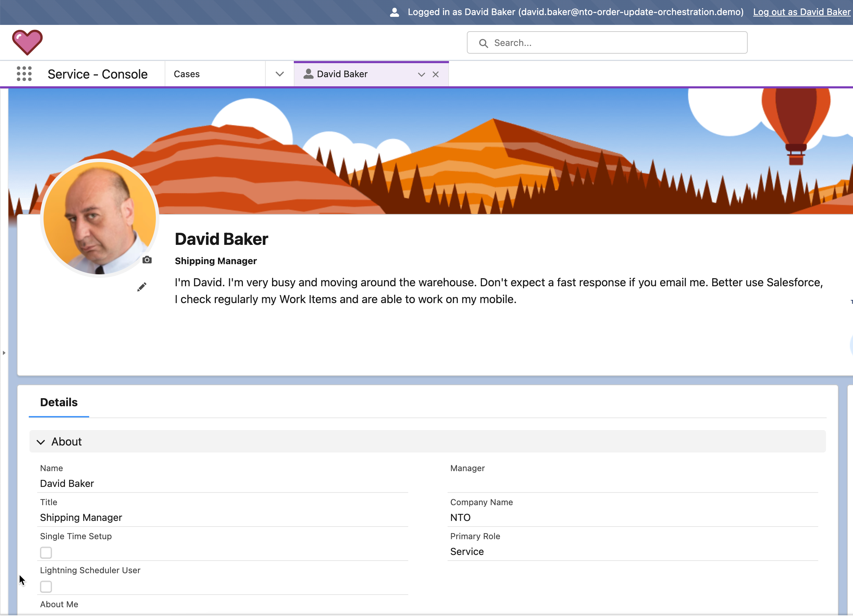Click the Primary Role value Service
Image resolution: width=853 pixels, height=616 pixels.
tap(467, 552)
